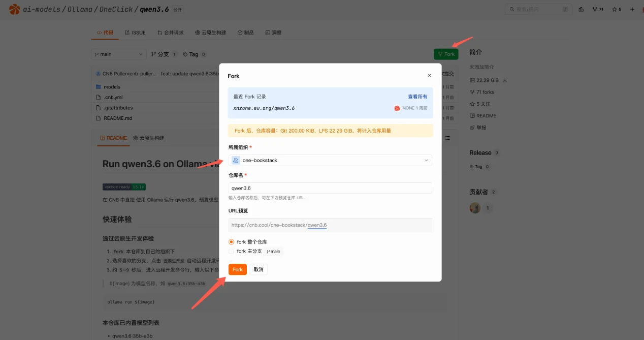Image resolution: width=644 pixels, height=340 pixels.
Task: Open the ai-models breadcrumb link
Action: tap(41, 9)
